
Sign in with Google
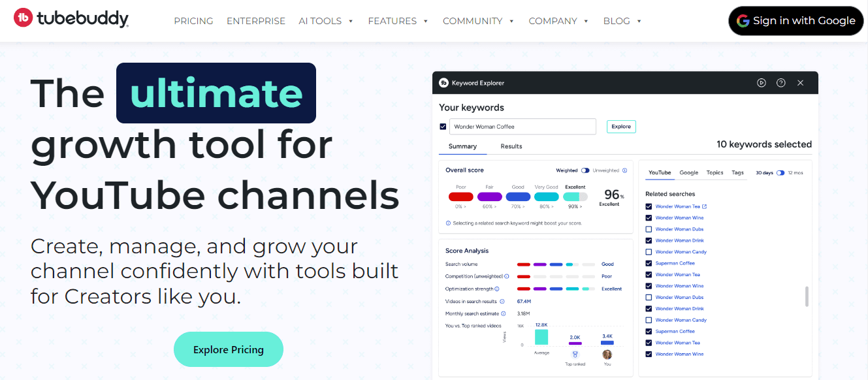point(796,20)
